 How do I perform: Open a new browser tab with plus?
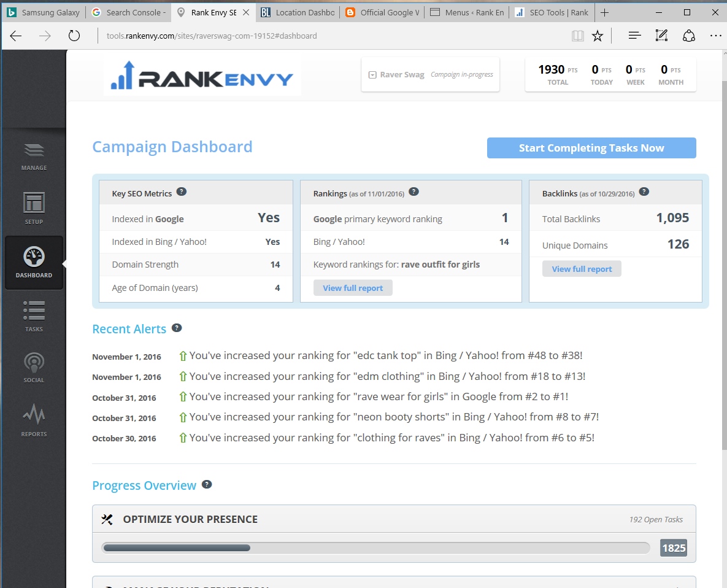604,12
